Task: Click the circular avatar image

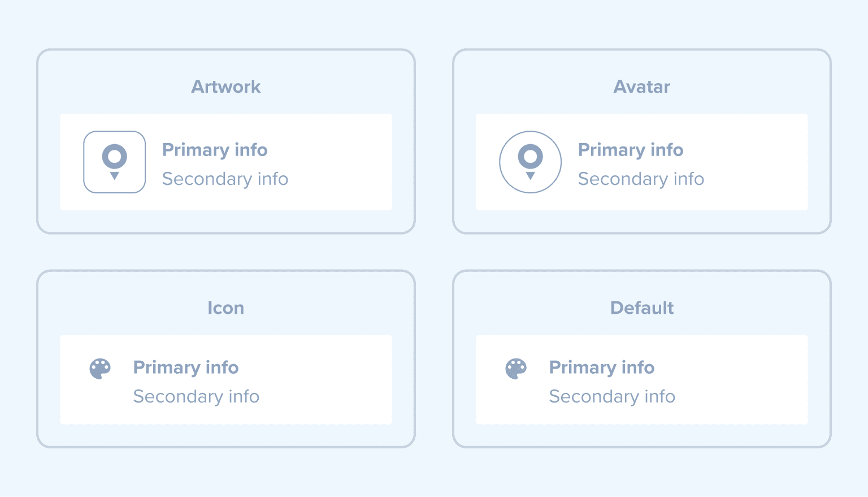Action: click(530, 162)
